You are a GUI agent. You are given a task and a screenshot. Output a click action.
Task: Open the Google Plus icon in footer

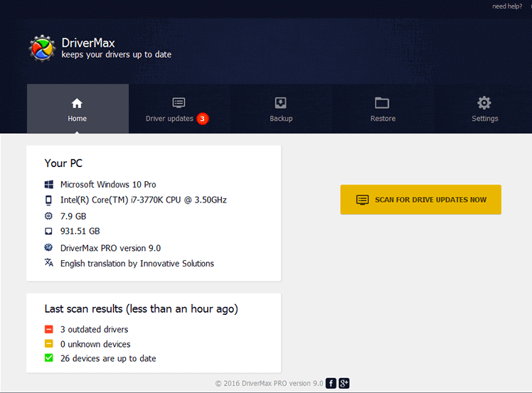344,383
